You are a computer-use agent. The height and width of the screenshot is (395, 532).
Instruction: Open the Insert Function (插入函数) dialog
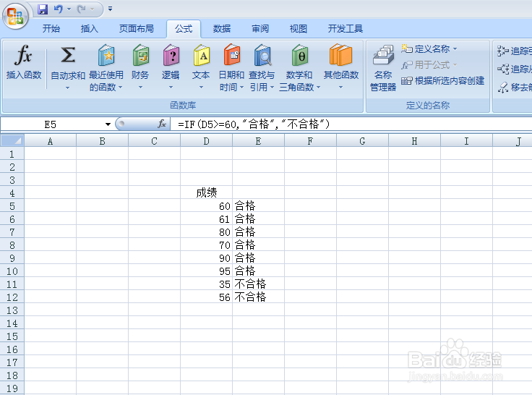click(x=24, y=63)
